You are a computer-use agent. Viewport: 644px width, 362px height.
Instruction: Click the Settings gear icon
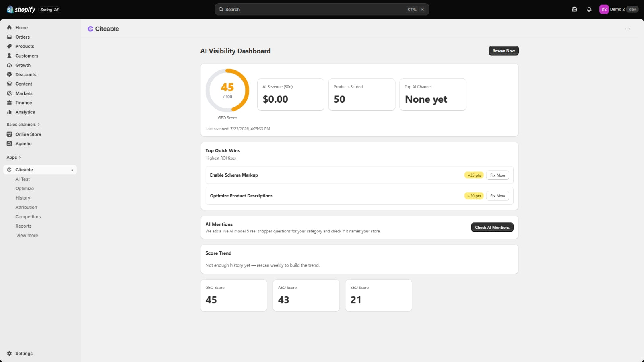pyautogui.click(x=9, y=353)
